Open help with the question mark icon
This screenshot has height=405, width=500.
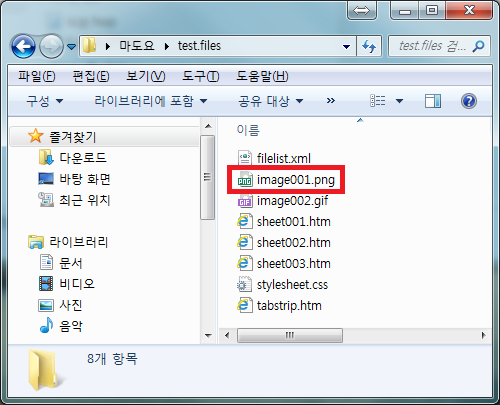click(469, 101)
